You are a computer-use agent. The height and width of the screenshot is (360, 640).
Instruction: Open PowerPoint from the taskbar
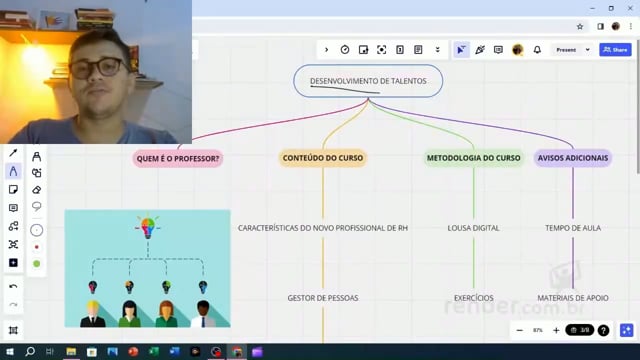pos(133,351)
